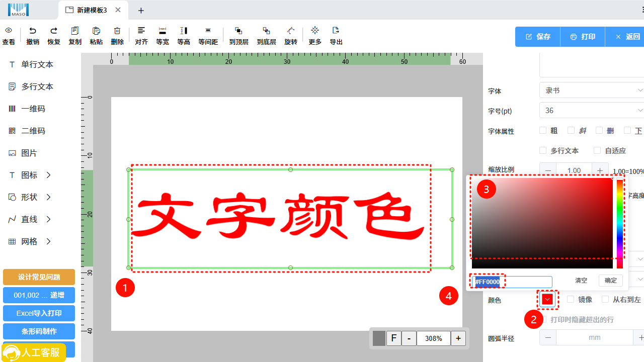Open 设计常见问题 FAQ button
The image size is (644, 362).
click(39, 277)
